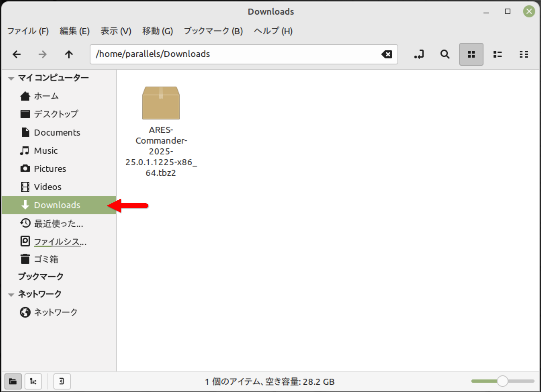Screen dimensions: 541x392
Task: Switch to list view mode
Action: coord(497,54)
